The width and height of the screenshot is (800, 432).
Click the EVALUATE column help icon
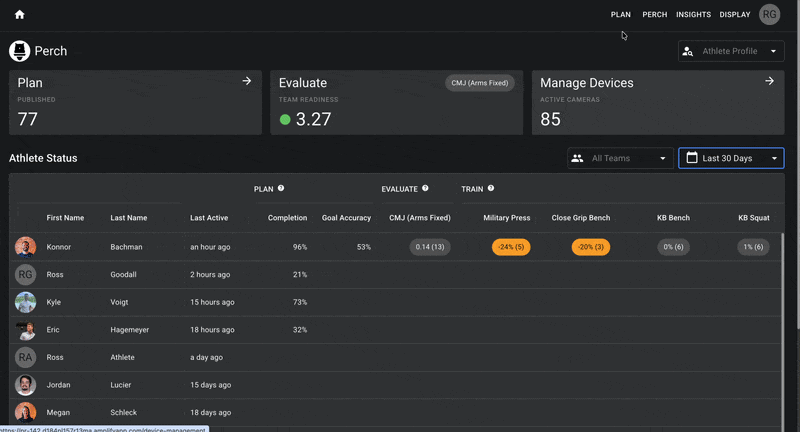point(425,188)
